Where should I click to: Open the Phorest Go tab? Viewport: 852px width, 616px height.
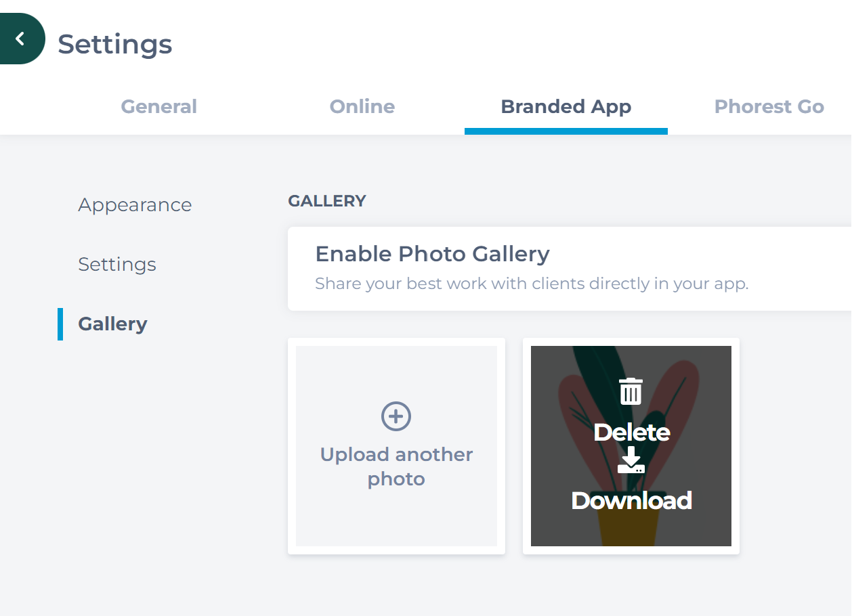tap(769, 107)
